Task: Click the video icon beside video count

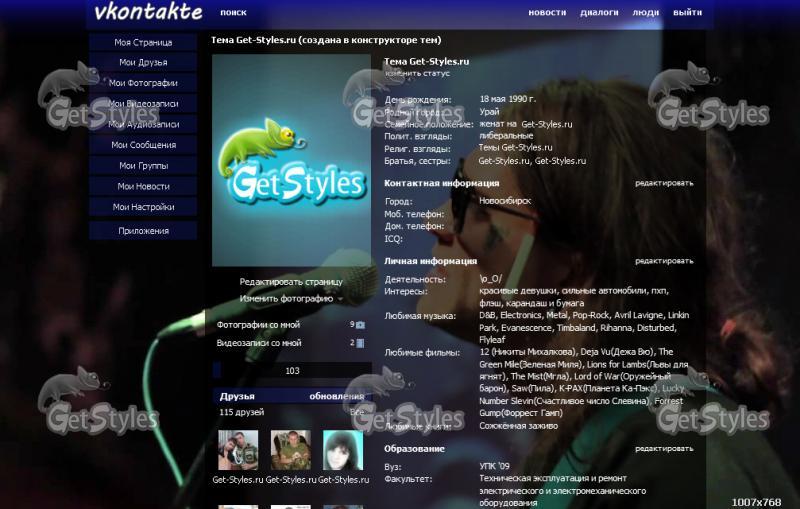Action: [360, 343]
